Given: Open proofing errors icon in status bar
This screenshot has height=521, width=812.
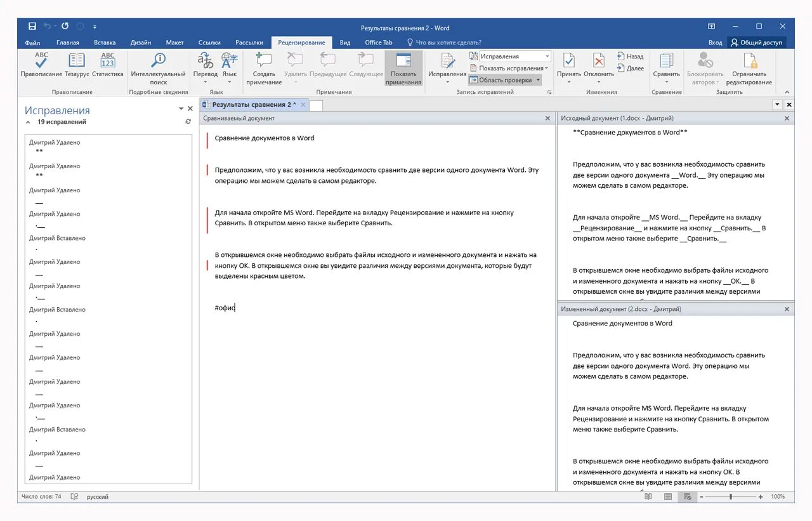Looking at the screenshot, I should click(x=74, y=497).
